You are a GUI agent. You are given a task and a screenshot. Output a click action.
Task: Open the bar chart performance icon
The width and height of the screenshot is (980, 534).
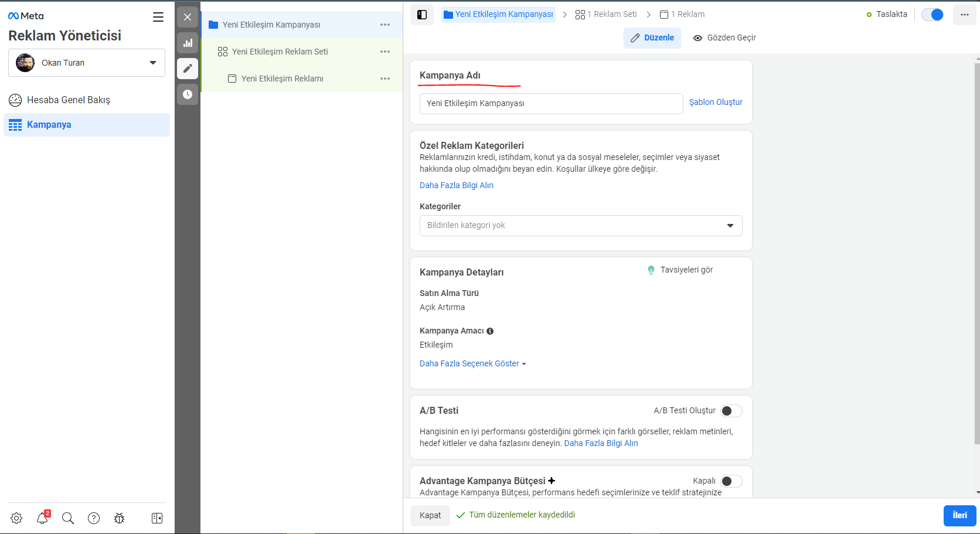[188, 43]
